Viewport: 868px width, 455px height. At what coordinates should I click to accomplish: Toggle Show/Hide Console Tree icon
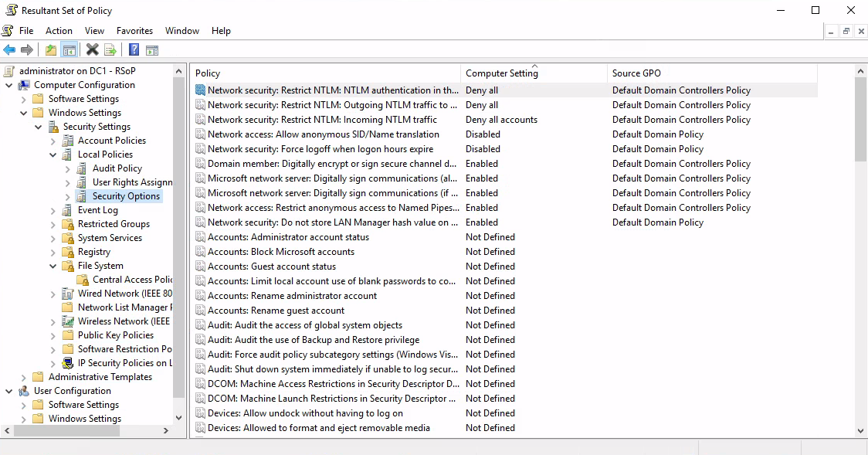click(70, 50)
